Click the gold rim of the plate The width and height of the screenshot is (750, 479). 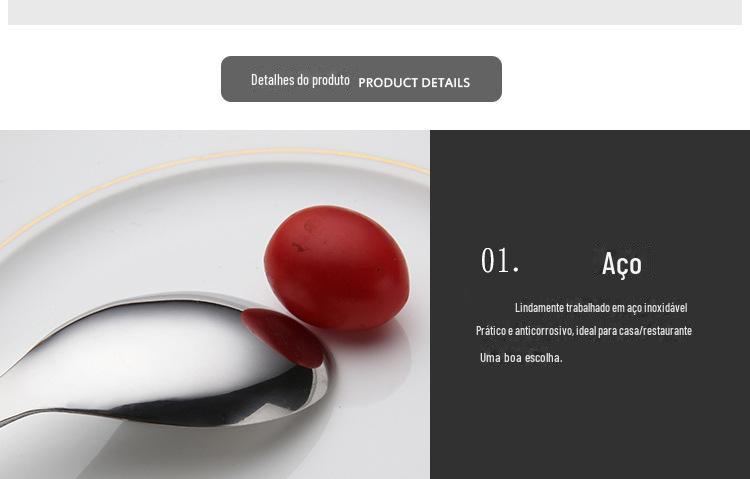[x=215, y=158]
